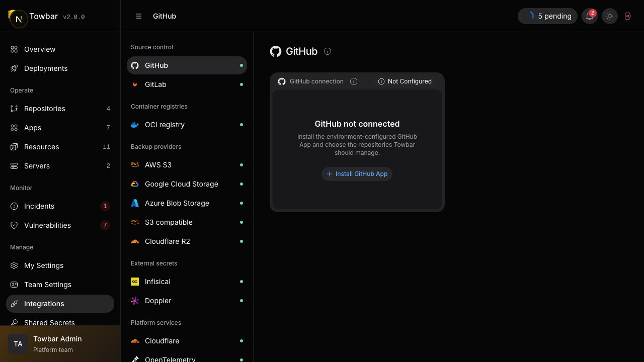Open Doppler external secrets
Image resolution: width=644 pixels, height=362 pixels.
[187, 301]
